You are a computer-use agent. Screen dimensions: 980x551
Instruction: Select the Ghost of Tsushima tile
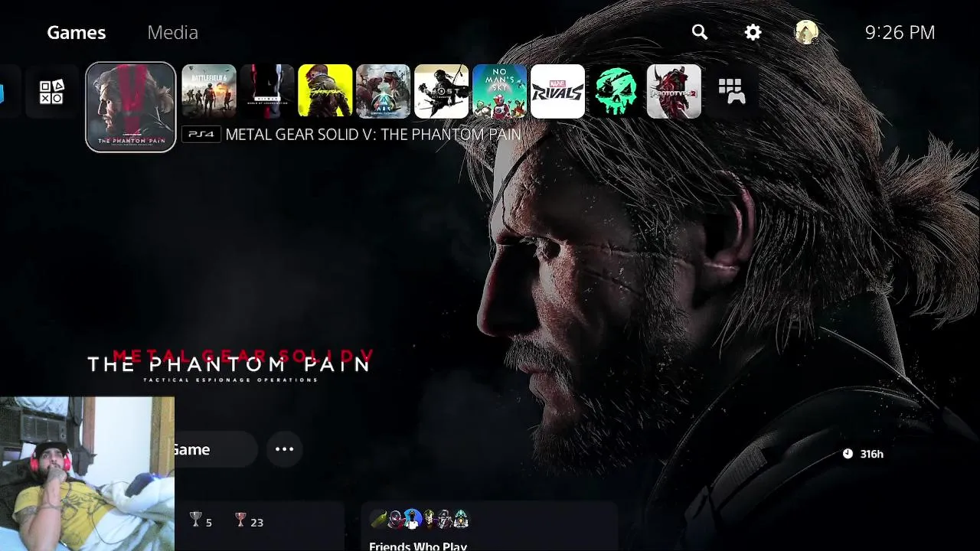[442, 92]
